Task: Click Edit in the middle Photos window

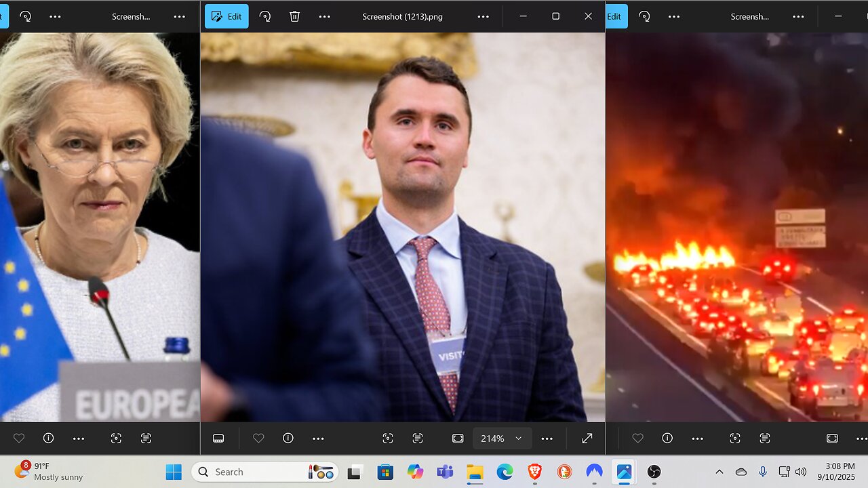Action: pos(226,16)
